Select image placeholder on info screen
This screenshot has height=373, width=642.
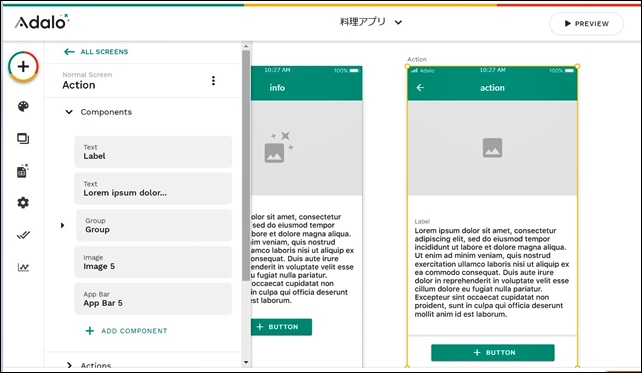click(307, 148)
